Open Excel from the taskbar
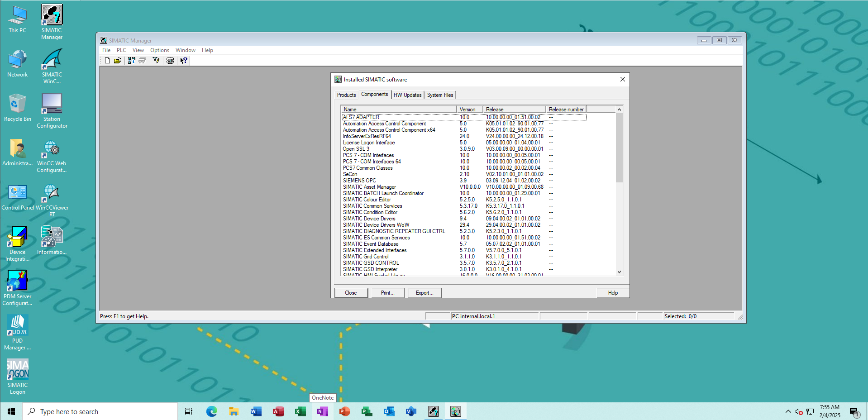This screenshot has height=420, width=868. (300, 411)
